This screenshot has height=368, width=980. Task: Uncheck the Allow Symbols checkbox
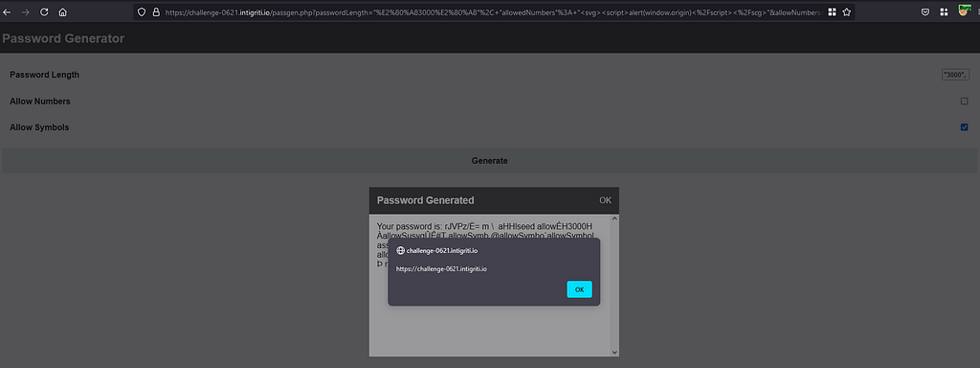[x=965, y=127]
